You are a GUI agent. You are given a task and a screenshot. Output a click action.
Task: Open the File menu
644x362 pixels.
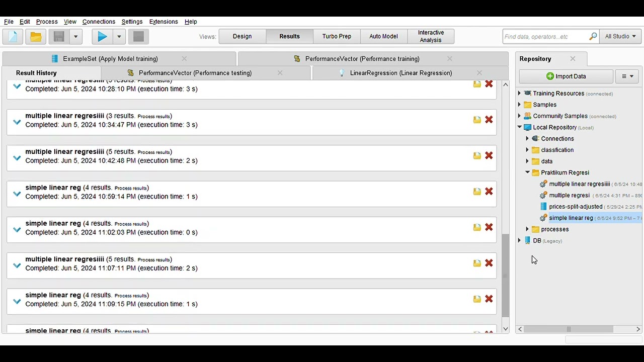point(9,22)
